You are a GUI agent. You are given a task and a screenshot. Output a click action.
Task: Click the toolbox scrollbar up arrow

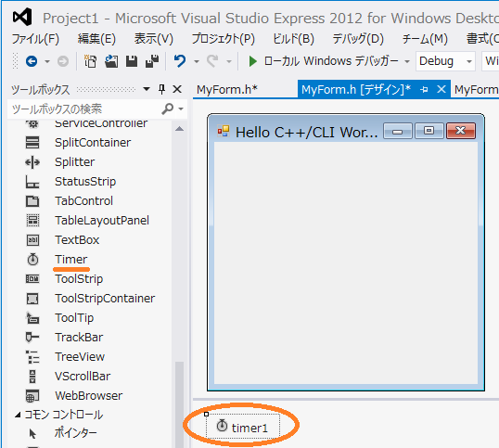click(180, 129)
